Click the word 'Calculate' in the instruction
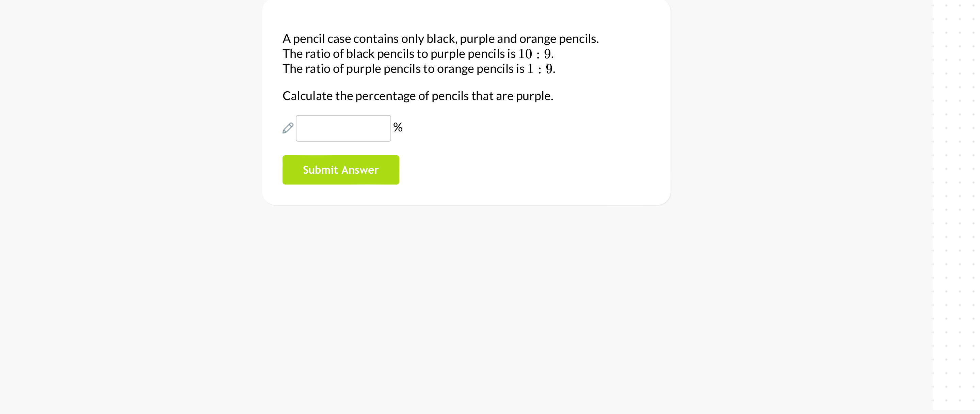980x414 pixels. point(307,96)
